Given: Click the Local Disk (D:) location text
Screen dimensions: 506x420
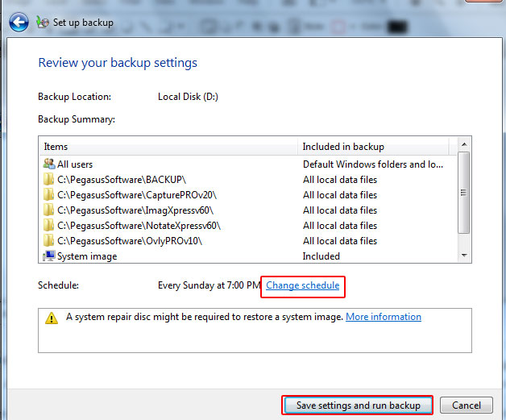Looking at the screenshot, I should [x=188, y=97].
